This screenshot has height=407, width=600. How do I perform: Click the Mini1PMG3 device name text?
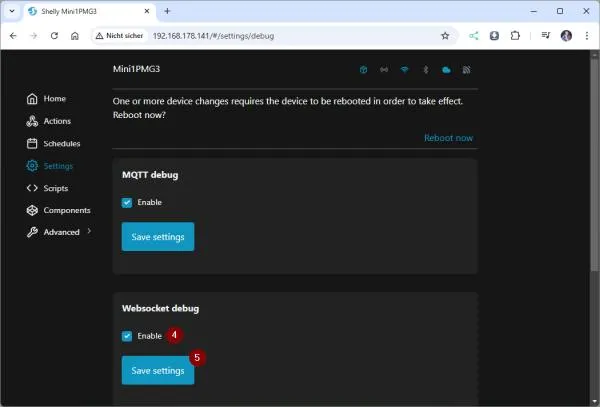[137, 69]
